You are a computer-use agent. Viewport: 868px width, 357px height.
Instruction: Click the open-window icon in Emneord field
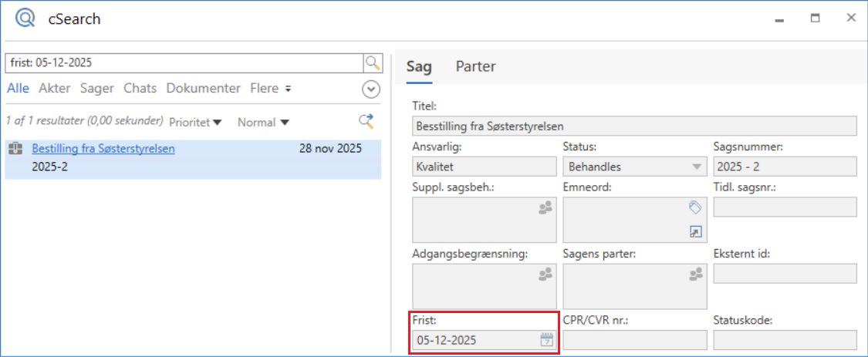695,232
